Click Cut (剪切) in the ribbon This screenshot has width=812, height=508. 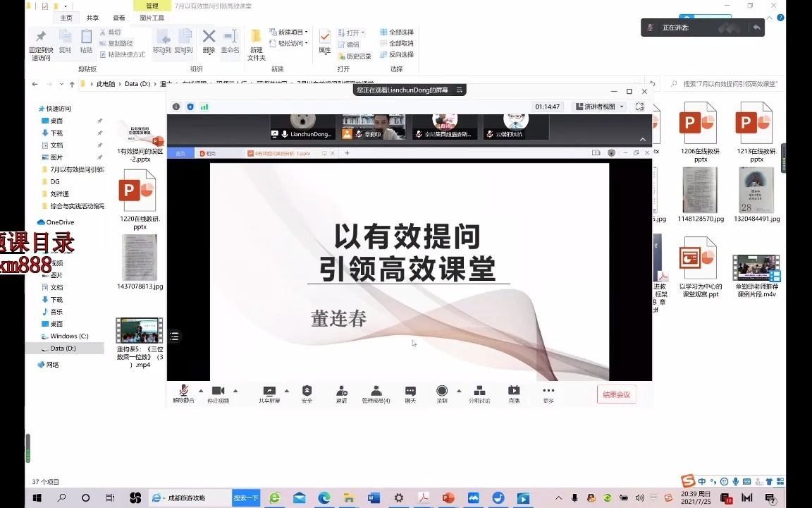click(x=110, y=32)
